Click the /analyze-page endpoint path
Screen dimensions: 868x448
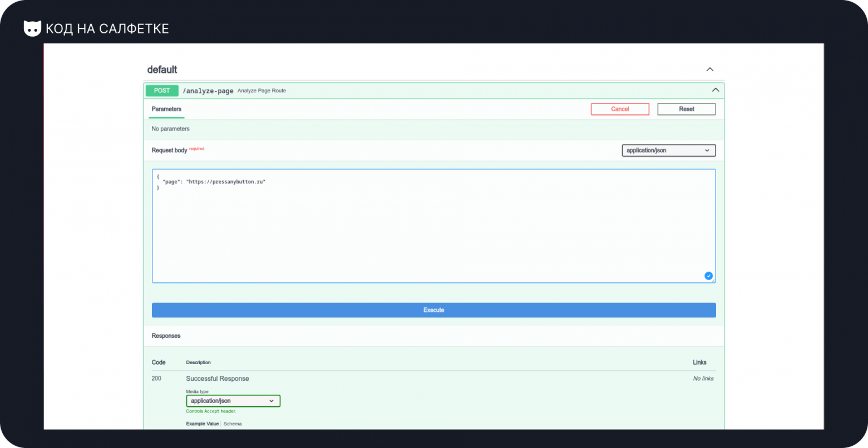(208, 91)
